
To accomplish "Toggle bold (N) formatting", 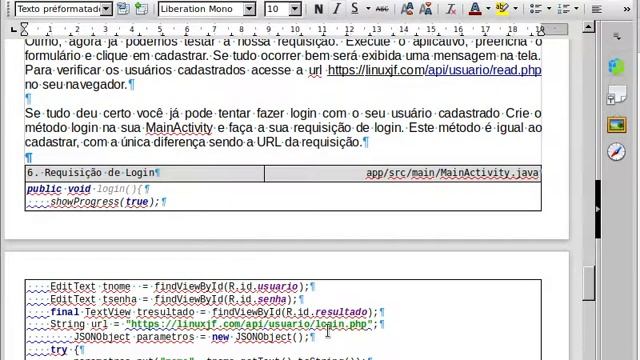I will 318,9.
